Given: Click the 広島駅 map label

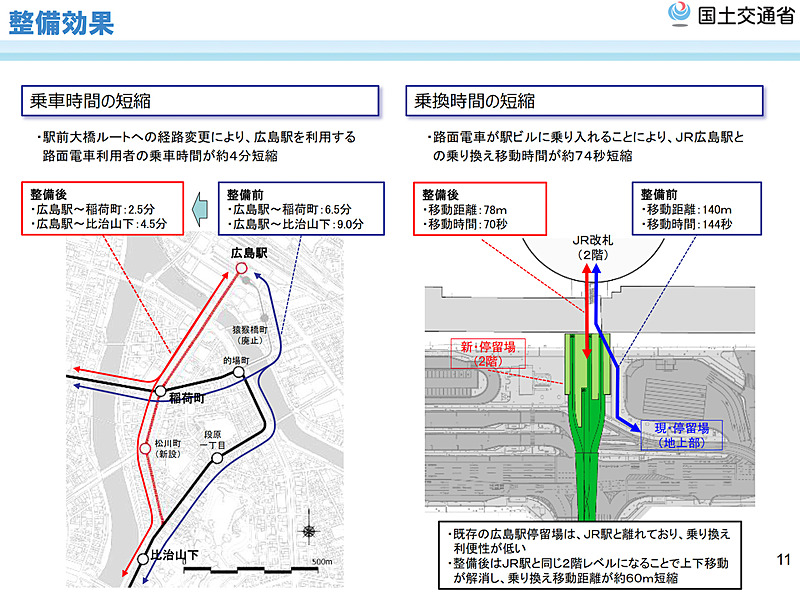Looking at the screenshot, I should pos(249,253).
